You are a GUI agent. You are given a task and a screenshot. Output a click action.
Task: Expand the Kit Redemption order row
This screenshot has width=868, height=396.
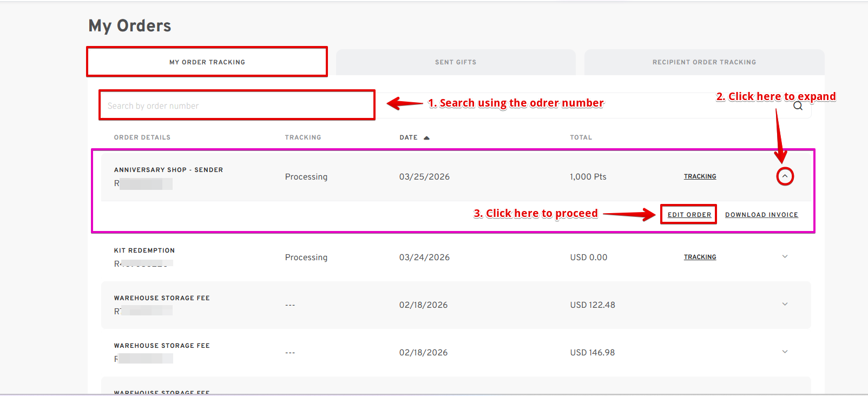click(785, 257)
